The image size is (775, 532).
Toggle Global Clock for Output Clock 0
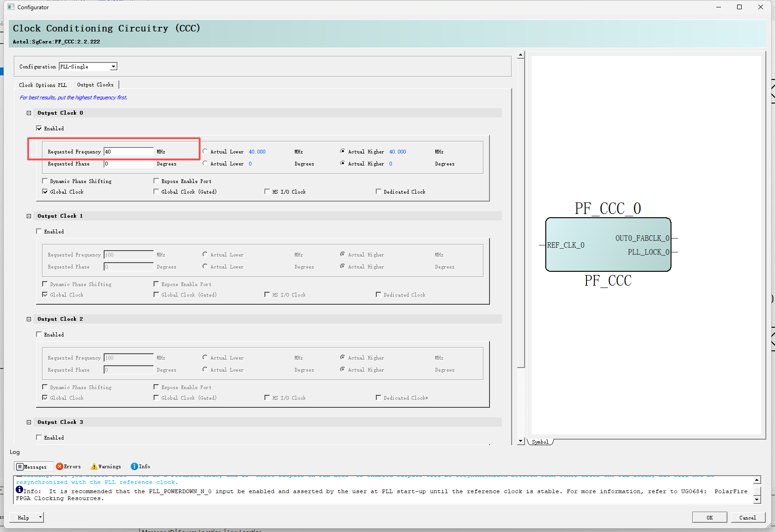click(45, 192)
